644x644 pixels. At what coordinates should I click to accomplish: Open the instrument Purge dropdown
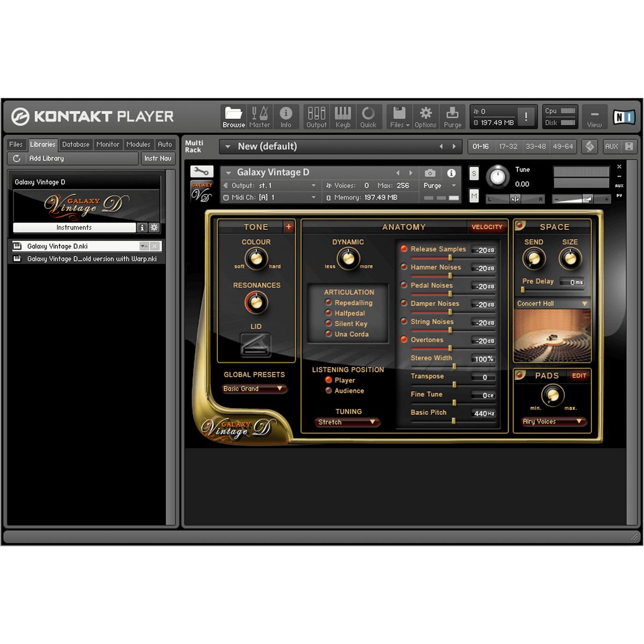tap(440, 186)
